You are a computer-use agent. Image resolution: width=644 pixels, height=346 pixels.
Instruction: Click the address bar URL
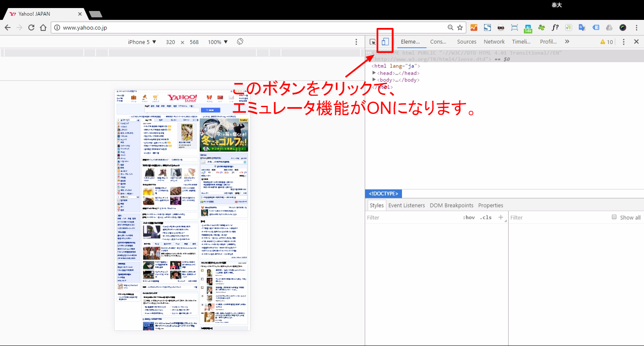coord(85,28)
